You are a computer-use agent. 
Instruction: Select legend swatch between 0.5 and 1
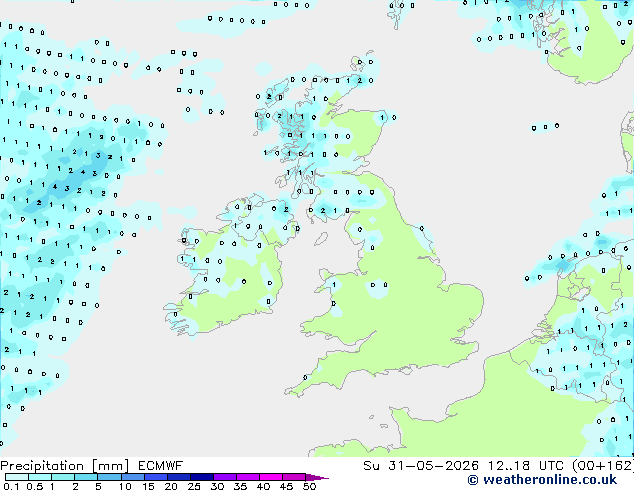click(40, 477)
